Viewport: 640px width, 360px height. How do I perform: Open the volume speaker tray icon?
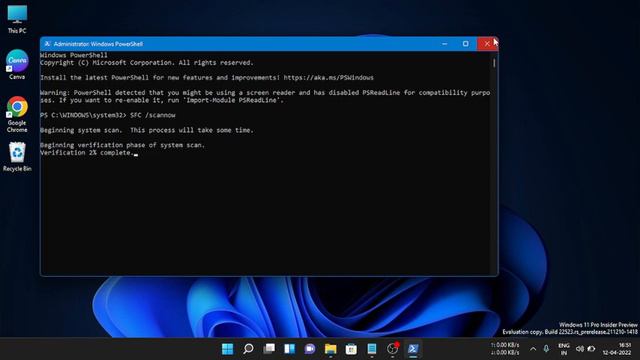(580, 349)
